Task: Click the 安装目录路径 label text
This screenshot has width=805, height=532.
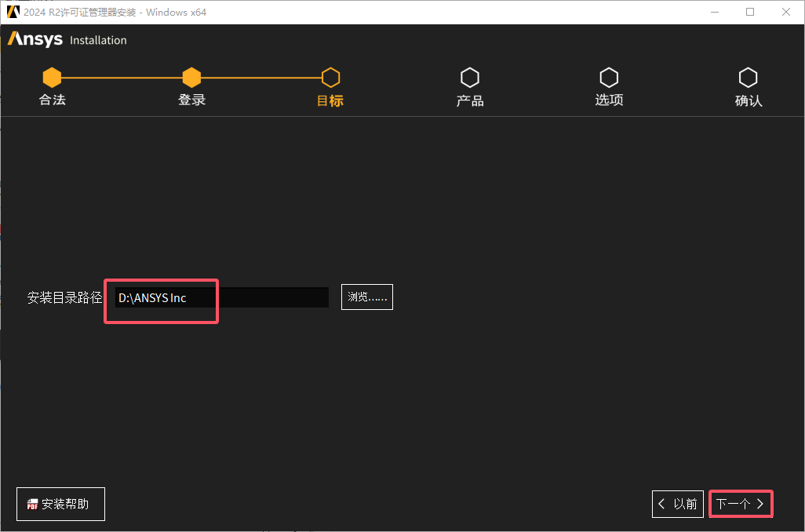Action: click(64, 298)
